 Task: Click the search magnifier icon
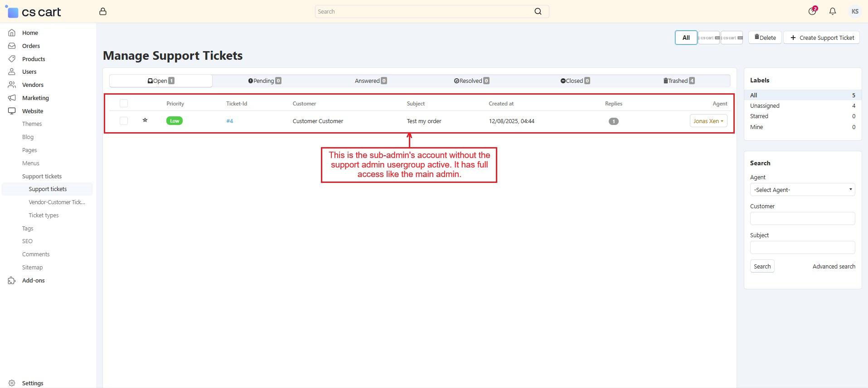coord(538,12)
